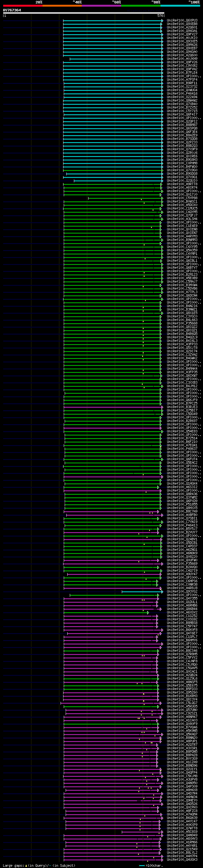203x868 pixels.
Task: Click hit label UniRef100_Q2U1Y1
Action: click(182, 769)
